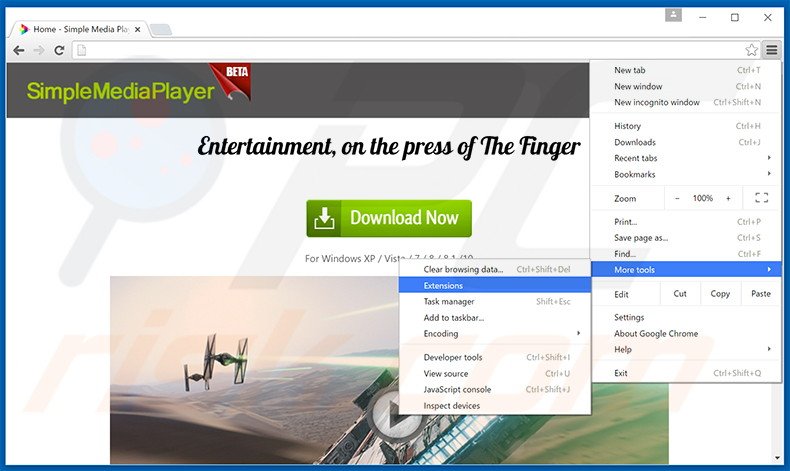Expand the Help submenu

(x=685, y=350)
